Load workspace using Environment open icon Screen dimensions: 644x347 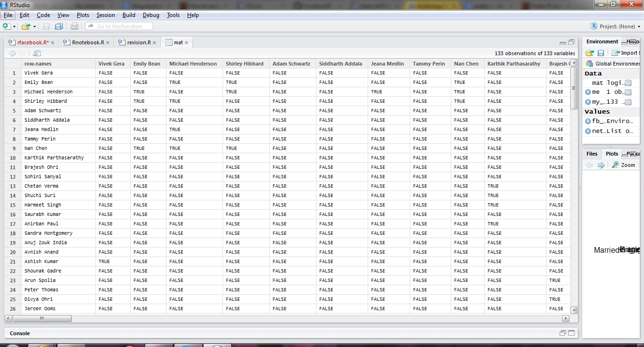tap(589, 53)
